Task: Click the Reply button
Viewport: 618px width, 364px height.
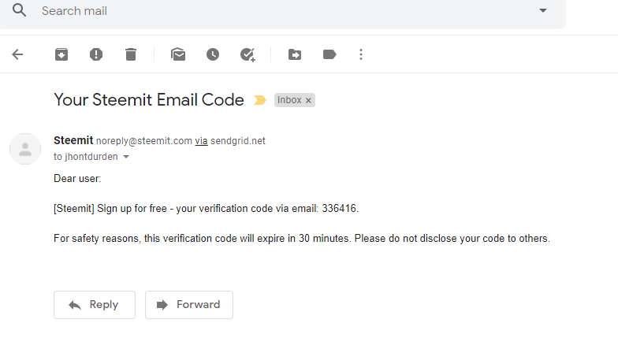Action: [x=95, y=305]
